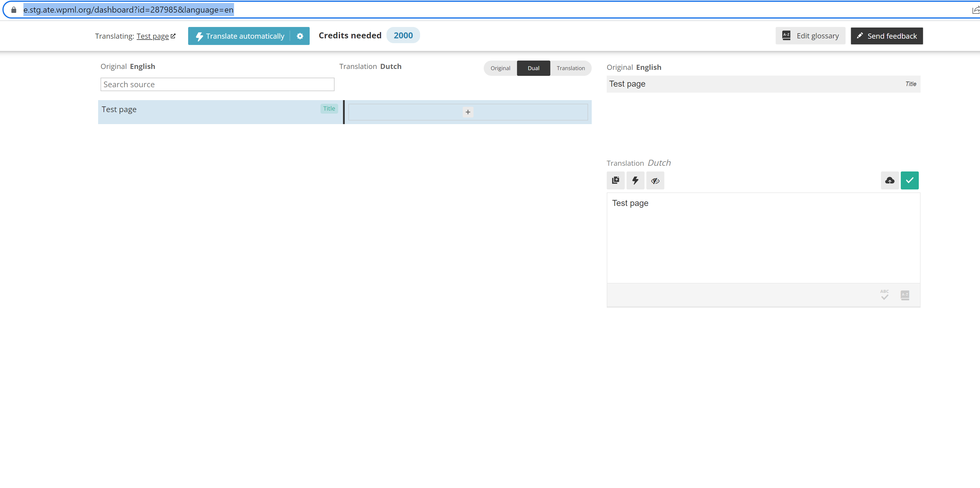Focus the Search source input field
The image size is (980, 488).
click(217, 84)
